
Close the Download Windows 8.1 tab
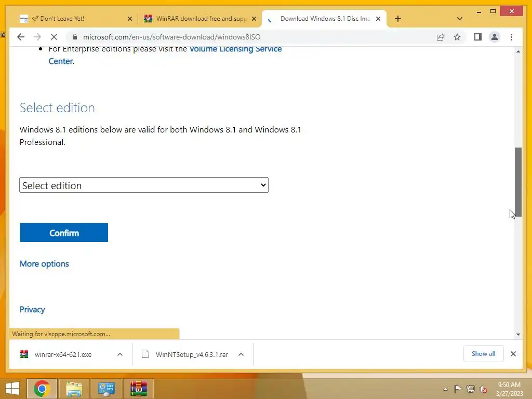pyautogui.click(x=378, y=19)
